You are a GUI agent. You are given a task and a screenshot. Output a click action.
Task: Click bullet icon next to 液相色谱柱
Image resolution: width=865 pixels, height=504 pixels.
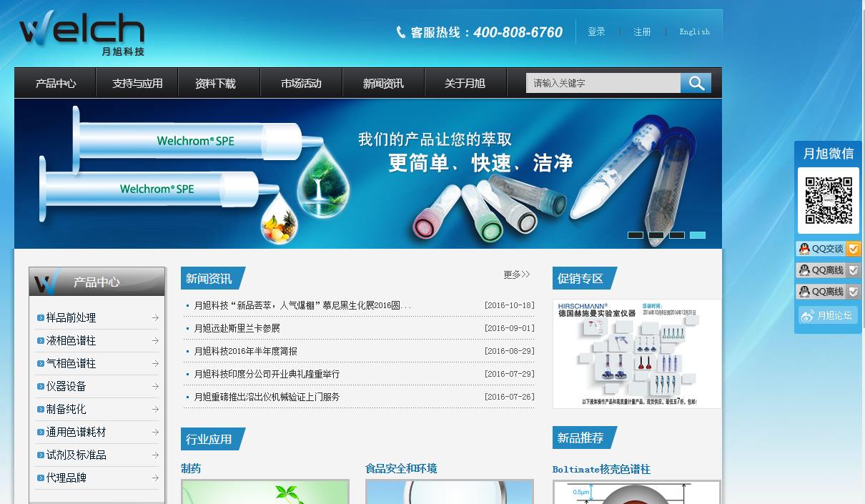point(41,340)
